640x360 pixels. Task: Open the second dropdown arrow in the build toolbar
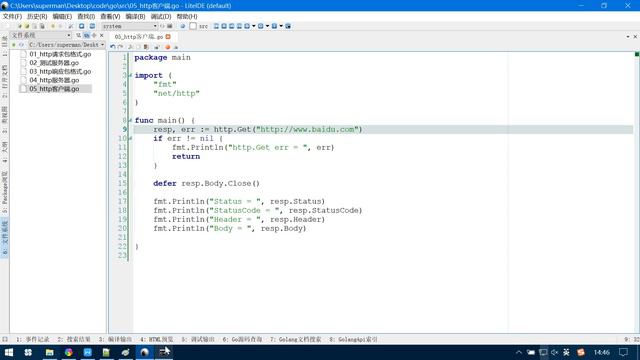click(x=267, y=26)
